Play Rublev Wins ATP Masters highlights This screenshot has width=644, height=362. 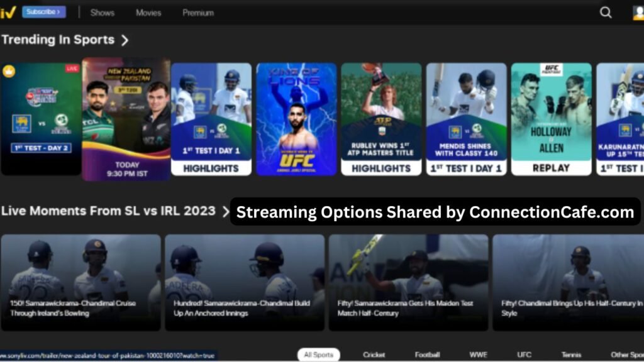pyautogui.click(x=381, y=119)
